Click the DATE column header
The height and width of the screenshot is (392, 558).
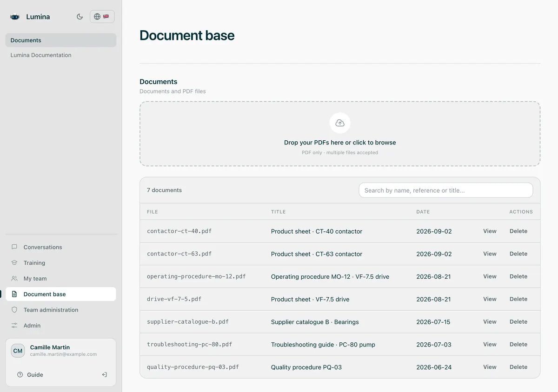click(423, 212)
